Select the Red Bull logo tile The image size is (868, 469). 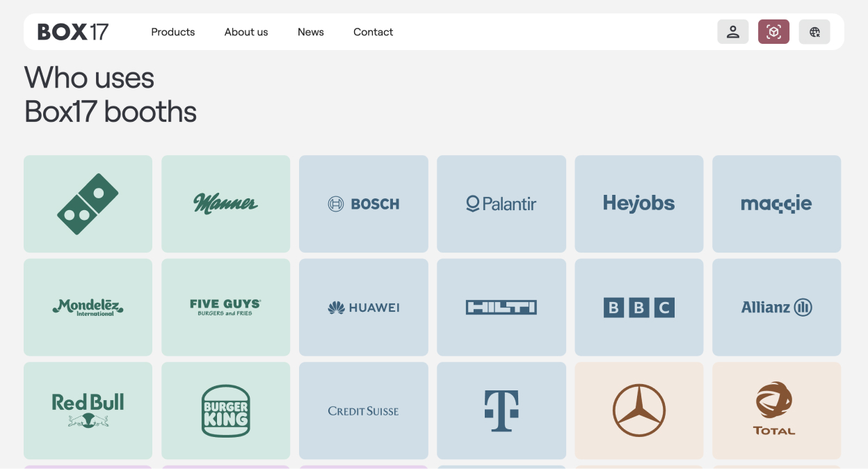pos(88,411)
